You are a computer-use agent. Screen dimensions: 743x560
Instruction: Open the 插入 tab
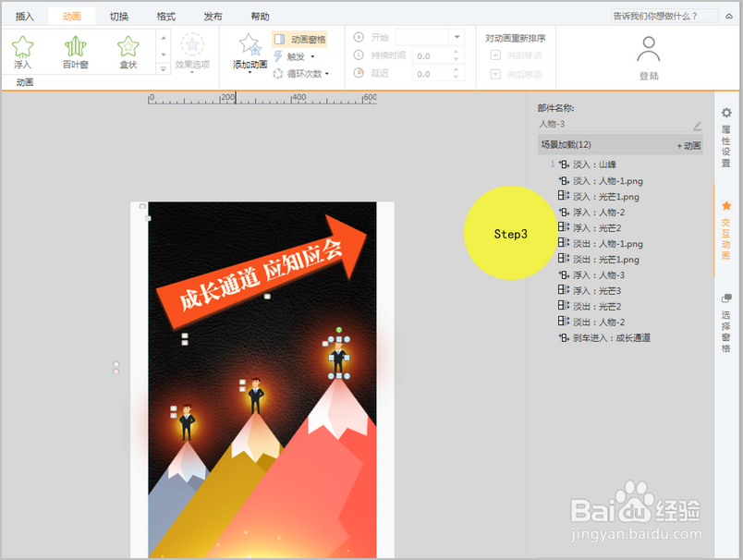[25, 17]
